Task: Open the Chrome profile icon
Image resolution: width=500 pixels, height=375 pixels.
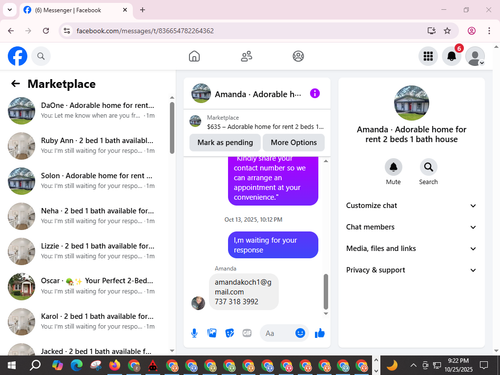Action: 471,31
